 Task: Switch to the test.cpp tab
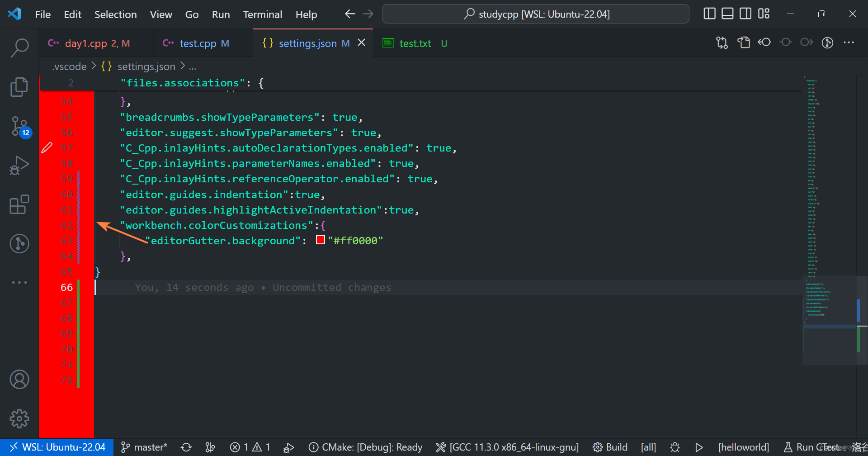coord(203,43)
